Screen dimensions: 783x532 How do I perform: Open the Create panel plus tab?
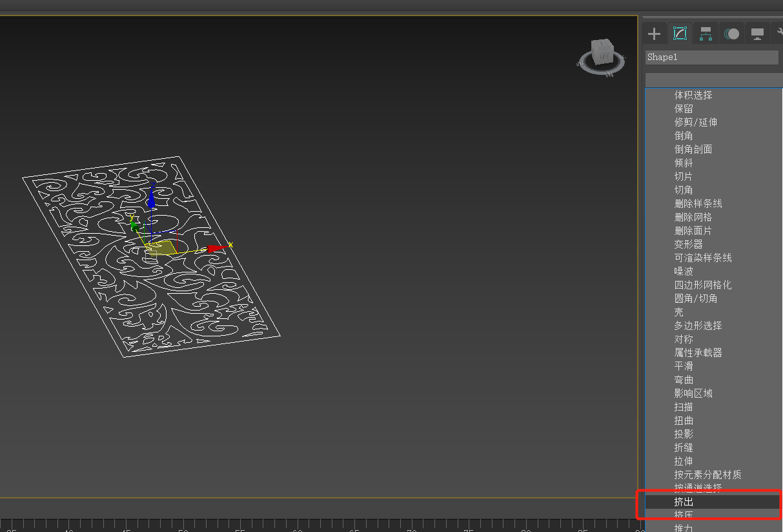tap(654, 34)
